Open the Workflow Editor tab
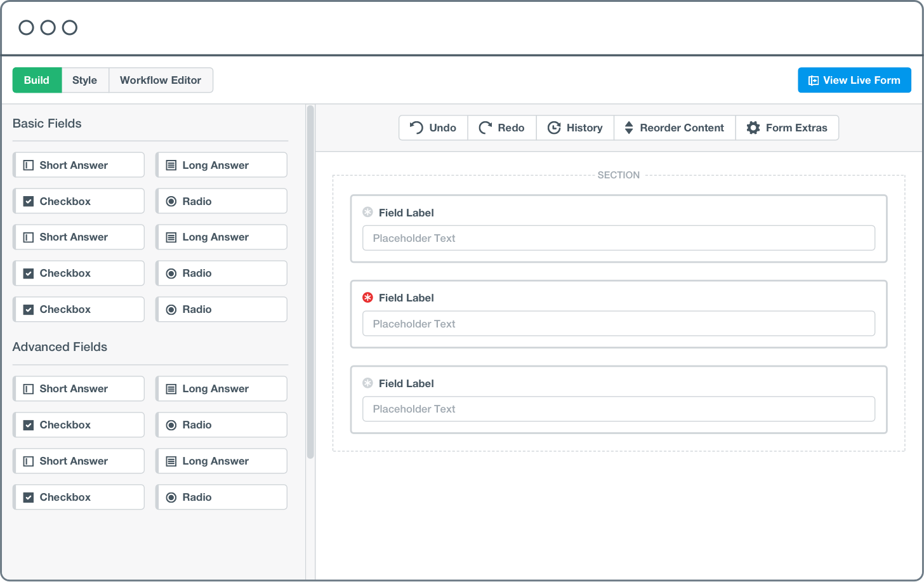The height and width of the screenshot is (582, 924). tap(161, 80)
